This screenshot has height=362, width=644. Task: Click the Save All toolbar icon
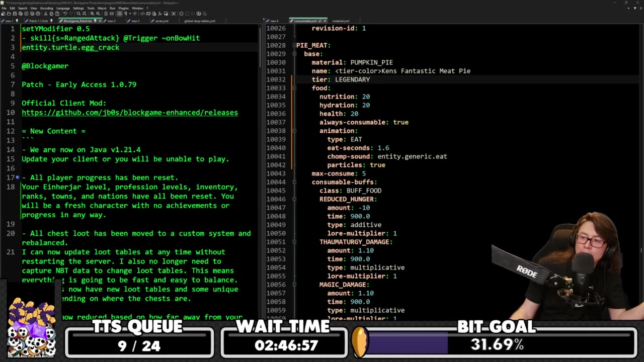point(20,14)
